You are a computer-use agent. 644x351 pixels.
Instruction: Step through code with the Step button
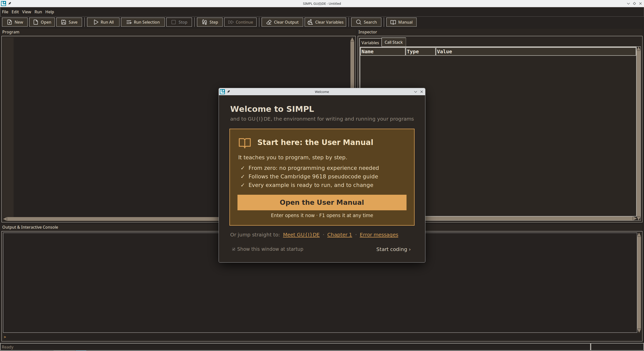(210, 22)
